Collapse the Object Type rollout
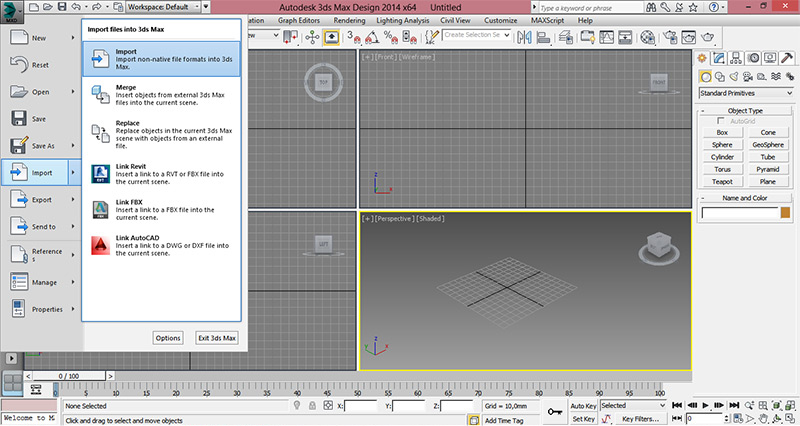 tap(745, 110)
